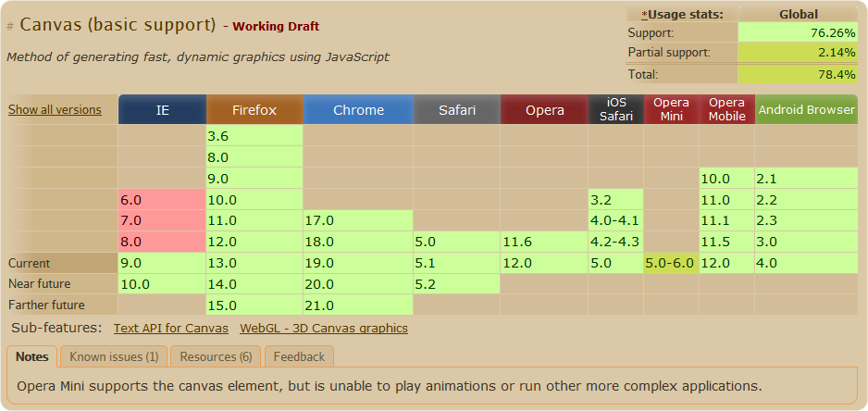868x411 pixels.
Task: Select the Android Browser 2.3 cell
Action: click(x=807, y=220)
